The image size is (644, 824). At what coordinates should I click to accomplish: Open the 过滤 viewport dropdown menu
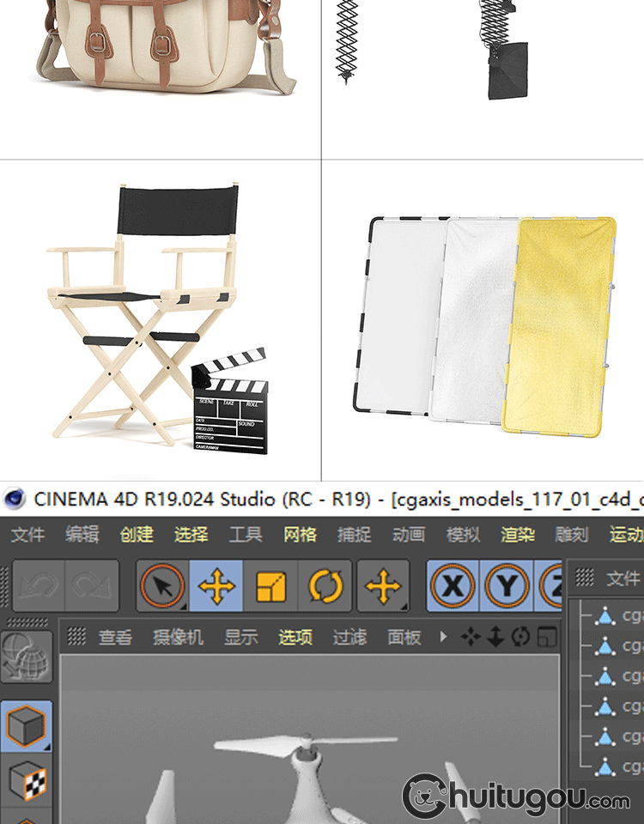click(349, 637)
